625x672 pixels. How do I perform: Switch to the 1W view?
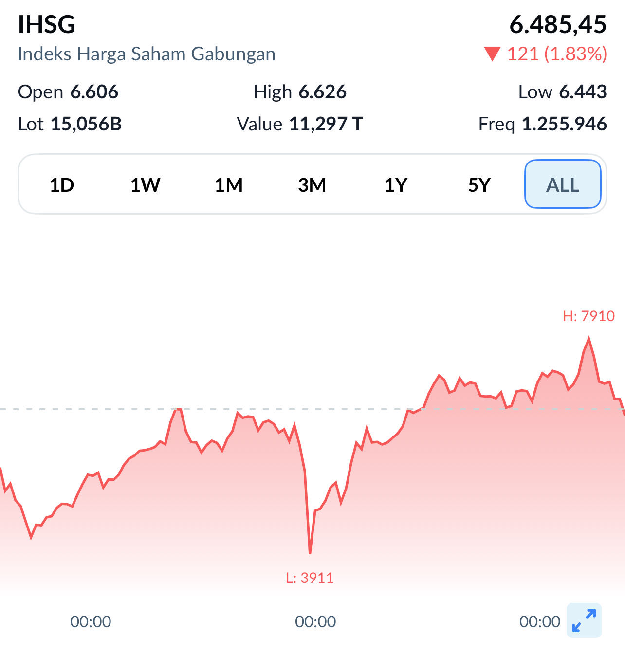[x=145, y=184]
